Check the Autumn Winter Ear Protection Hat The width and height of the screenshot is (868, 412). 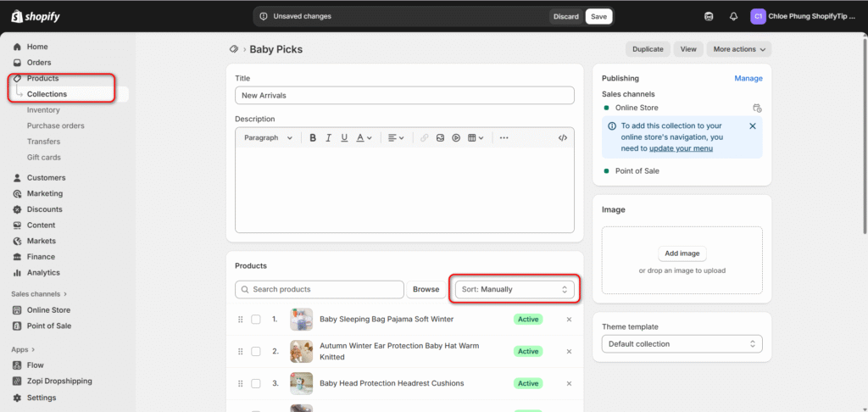click(256, 351)
